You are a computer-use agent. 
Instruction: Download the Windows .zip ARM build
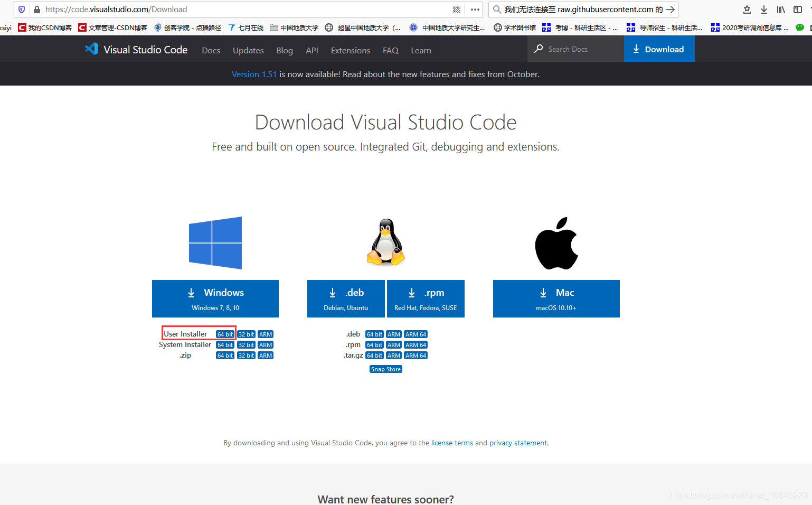click(x=266, y=356)
